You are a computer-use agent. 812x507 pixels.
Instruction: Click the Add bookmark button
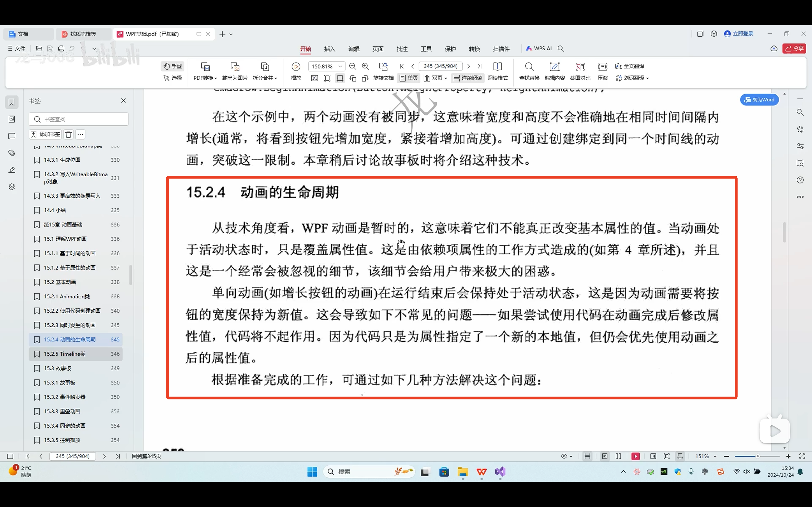[45, 134]
